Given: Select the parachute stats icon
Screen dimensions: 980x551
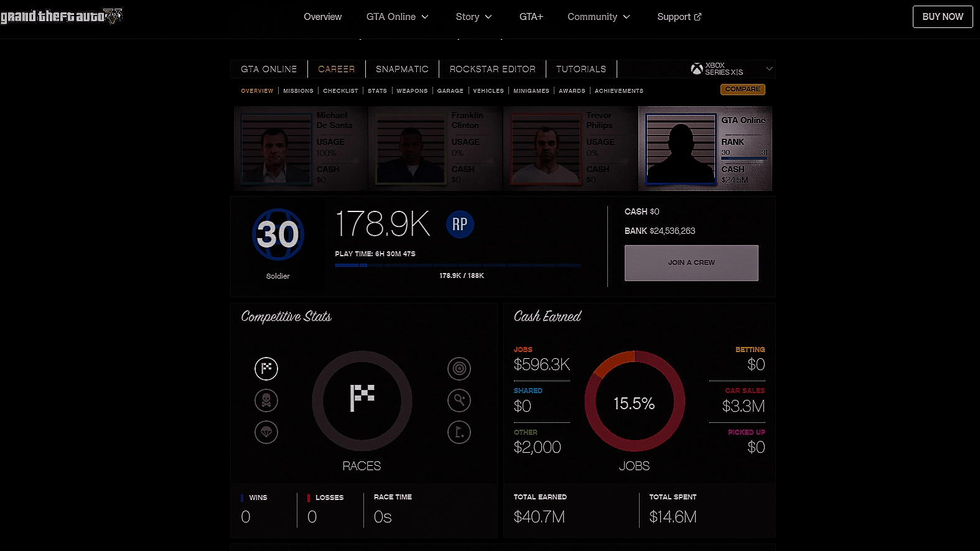Looking at the screenshot, I should pyautogui.click(x=266, y=432).
